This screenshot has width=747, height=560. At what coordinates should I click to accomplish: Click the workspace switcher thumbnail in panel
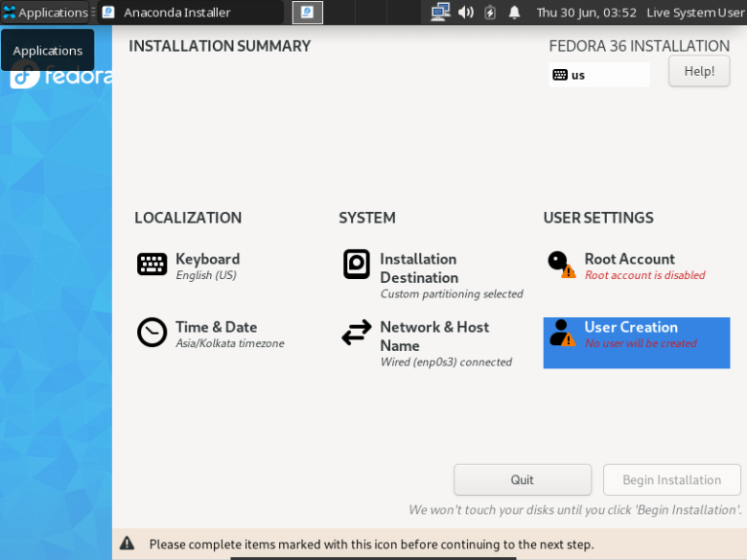click(307, 12)
